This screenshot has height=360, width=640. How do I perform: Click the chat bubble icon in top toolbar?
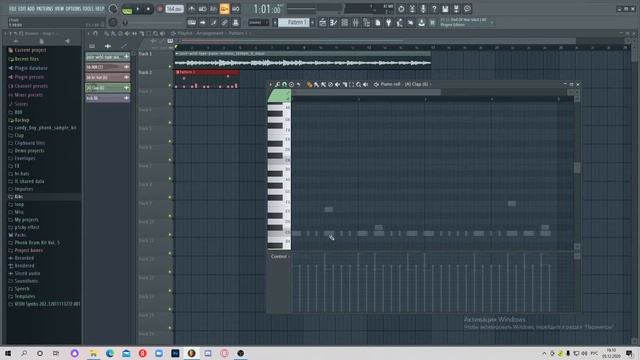pyautogui.click(x=467, y=9)
